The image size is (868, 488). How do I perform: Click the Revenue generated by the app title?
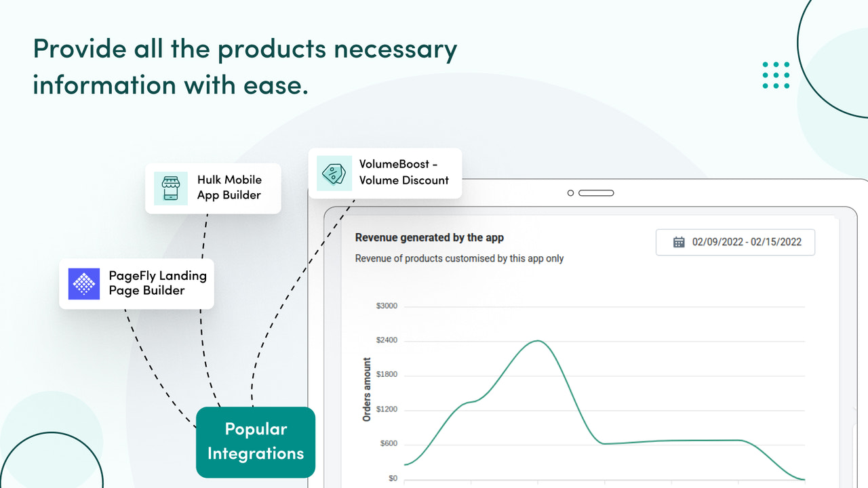[x=429, y=237]
